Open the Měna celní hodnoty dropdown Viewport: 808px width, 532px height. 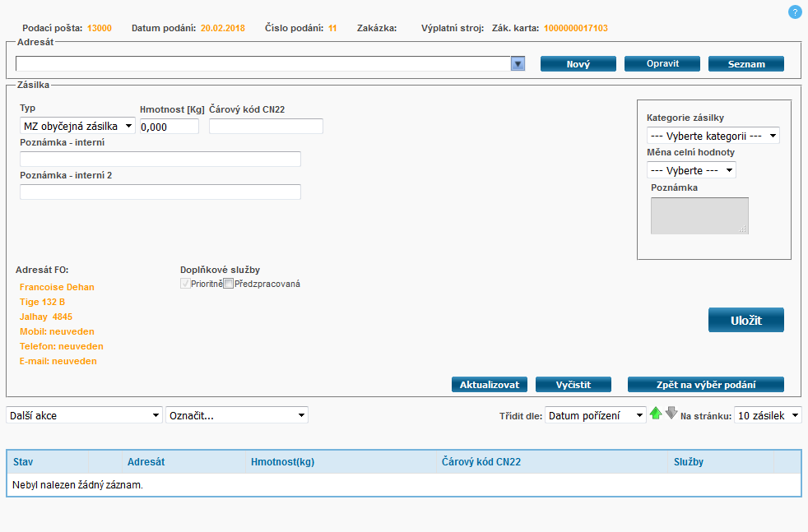pos(691,170)
